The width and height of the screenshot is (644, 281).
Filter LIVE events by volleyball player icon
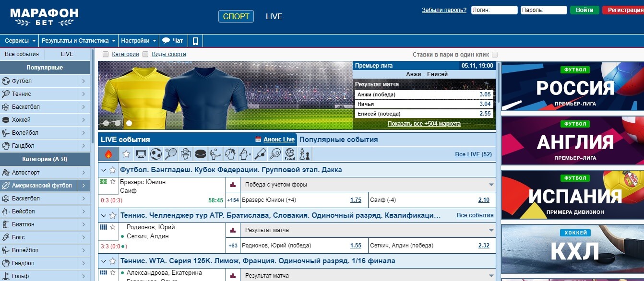pos(215,154)
